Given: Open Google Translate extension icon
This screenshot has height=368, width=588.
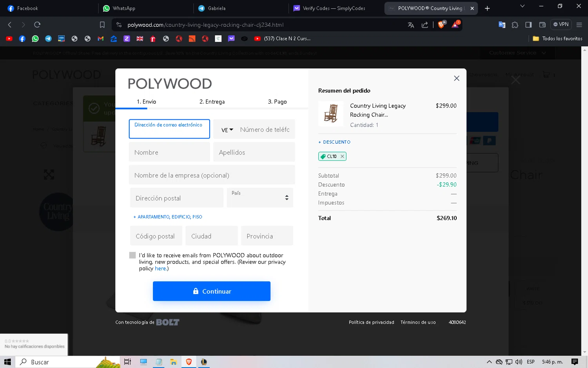Looking at the screenshot, I should click(502, 25).
